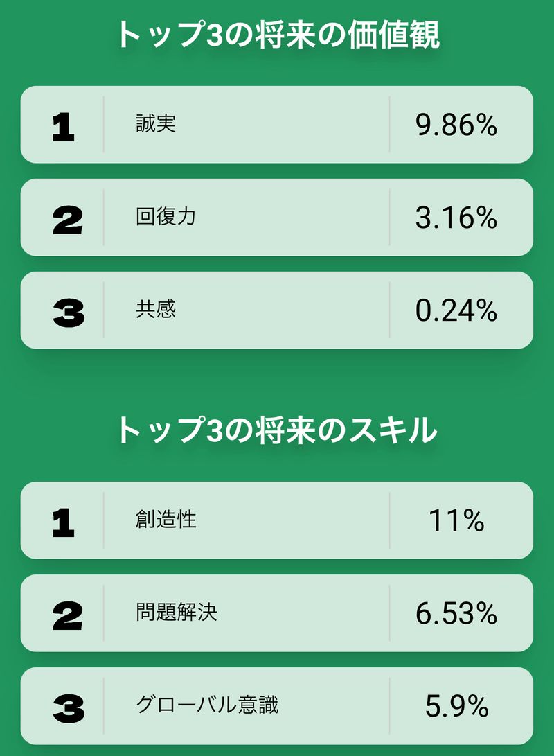Click the 3.16% percentage

click(456, 218)
